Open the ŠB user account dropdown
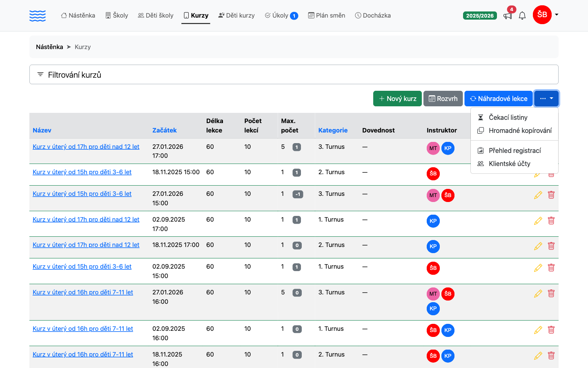The width and height of the screenshot is (588, 368). 546,15
